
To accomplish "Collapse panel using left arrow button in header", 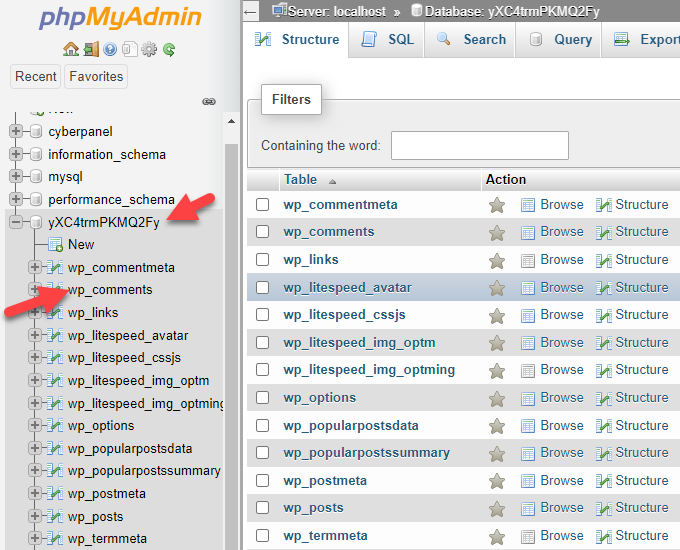I will (x=250, y=12).
